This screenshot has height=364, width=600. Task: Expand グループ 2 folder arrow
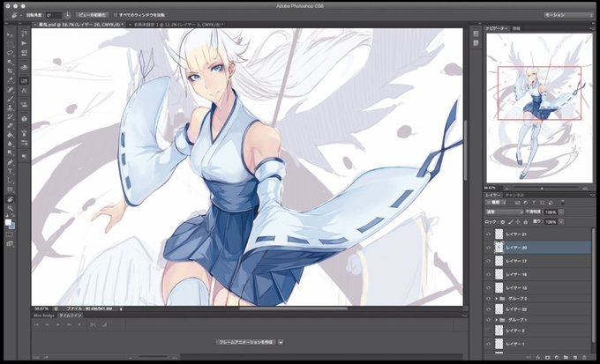click(x=496, y=298)
